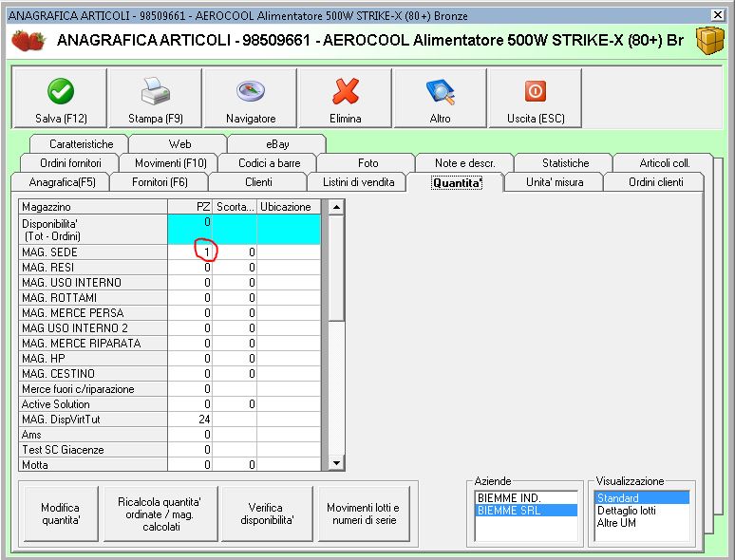Open the Caratteristiche tab
735x560 pixels.
click(81, 144)
